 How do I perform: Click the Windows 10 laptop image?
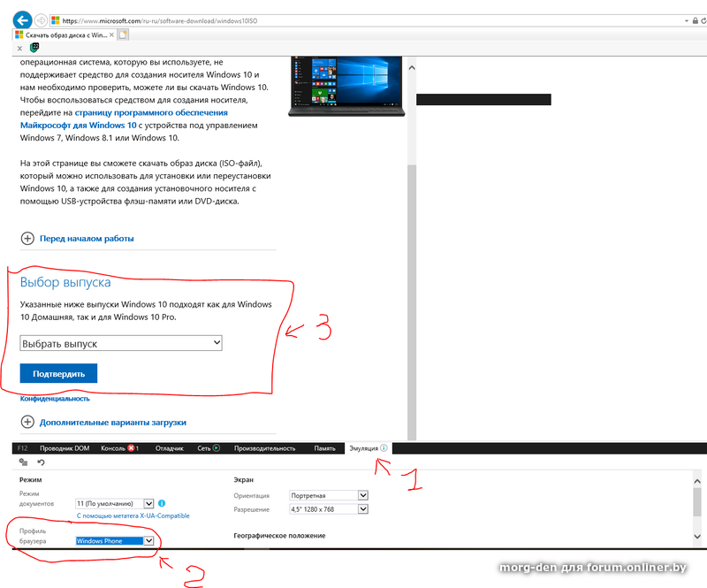point(346,86)
